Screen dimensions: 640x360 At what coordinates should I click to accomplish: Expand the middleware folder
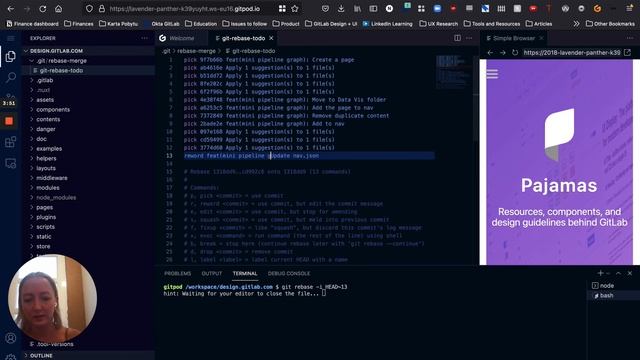pyautogui.click(x=52, y=178)
